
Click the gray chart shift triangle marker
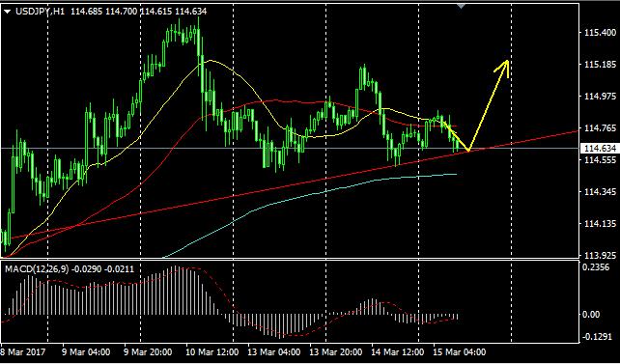pyautogui.click(x=461, y=5)
